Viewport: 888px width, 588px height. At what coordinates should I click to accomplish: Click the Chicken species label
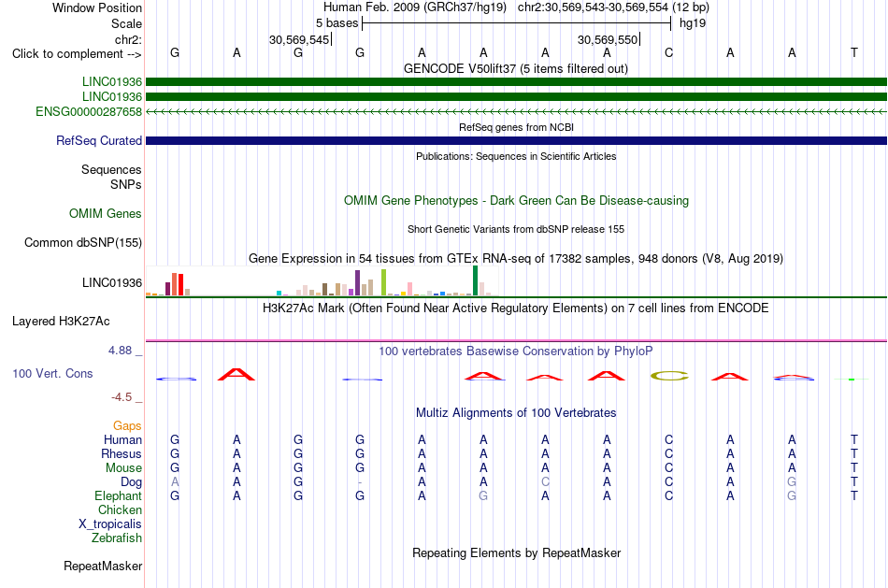pos(120,509)
